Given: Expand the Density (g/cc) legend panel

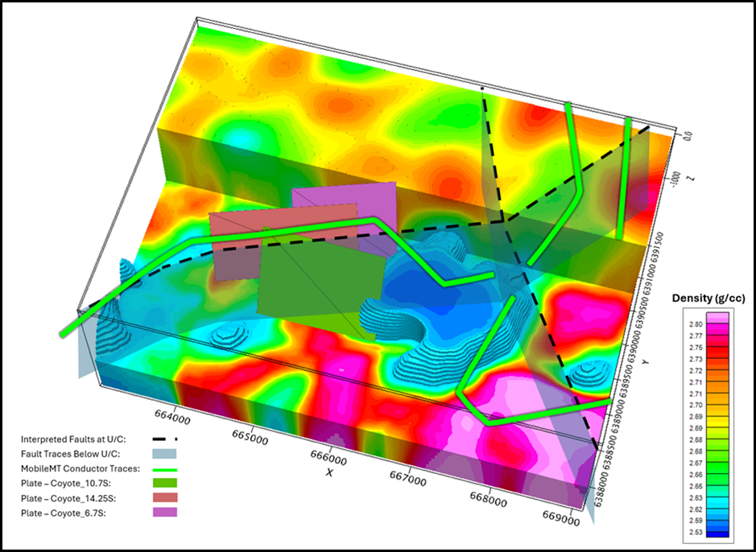Looking at the screenshot, I should tap(708, 298).
